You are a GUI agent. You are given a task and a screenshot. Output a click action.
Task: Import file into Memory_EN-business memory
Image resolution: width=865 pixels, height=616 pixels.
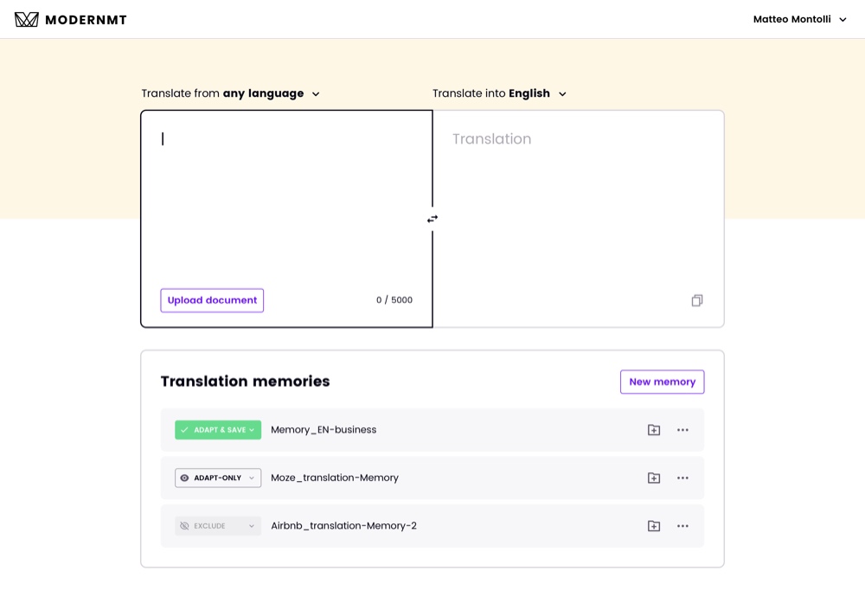click(x=654, y=430)
